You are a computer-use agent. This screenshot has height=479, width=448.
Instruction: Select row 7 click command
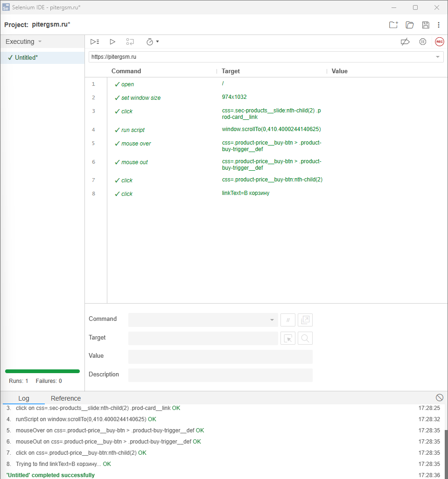click(266, 180)
